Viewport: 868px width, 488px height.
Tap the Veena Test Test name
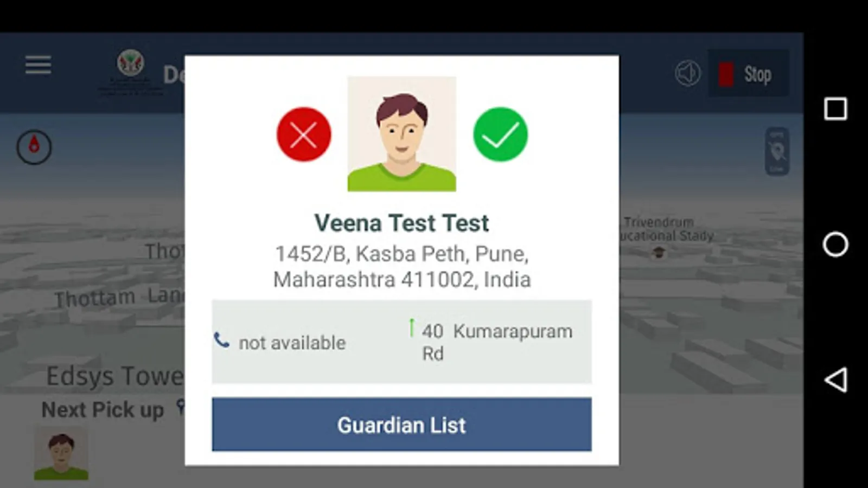tap(401, 223)
